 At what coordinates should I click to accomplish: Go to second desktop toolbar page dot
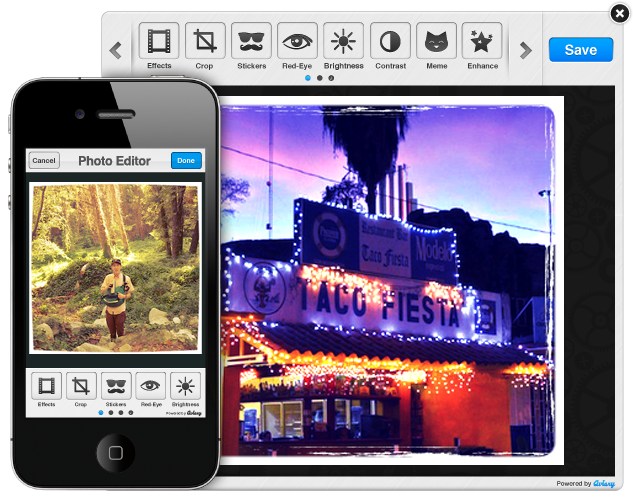click(x=320, y=78)
